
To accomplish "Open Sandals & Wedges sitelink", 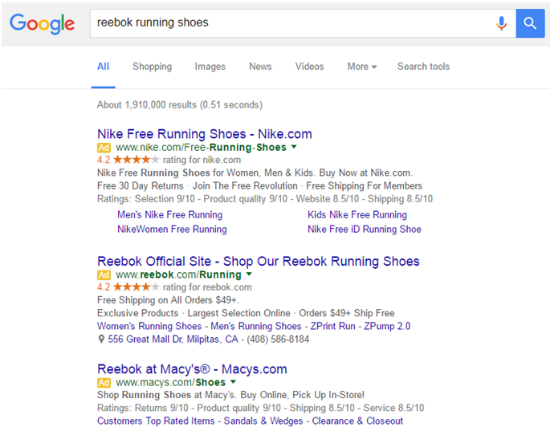I will (263, 421).
